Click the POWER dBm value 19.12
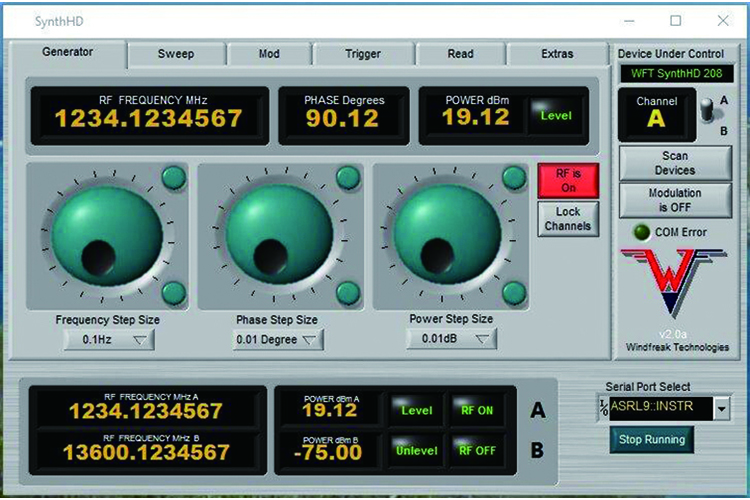 (x=475, y=117)
